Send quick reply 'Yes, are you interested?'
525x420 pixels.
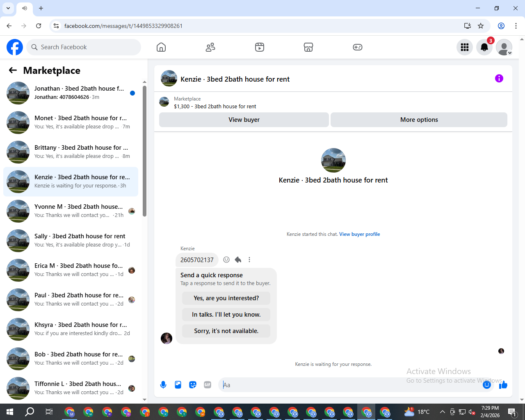[x=226, y=298]
